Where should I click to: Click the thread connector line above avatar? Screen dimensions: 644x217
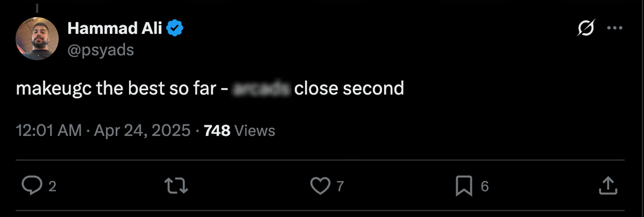(37, 8)
